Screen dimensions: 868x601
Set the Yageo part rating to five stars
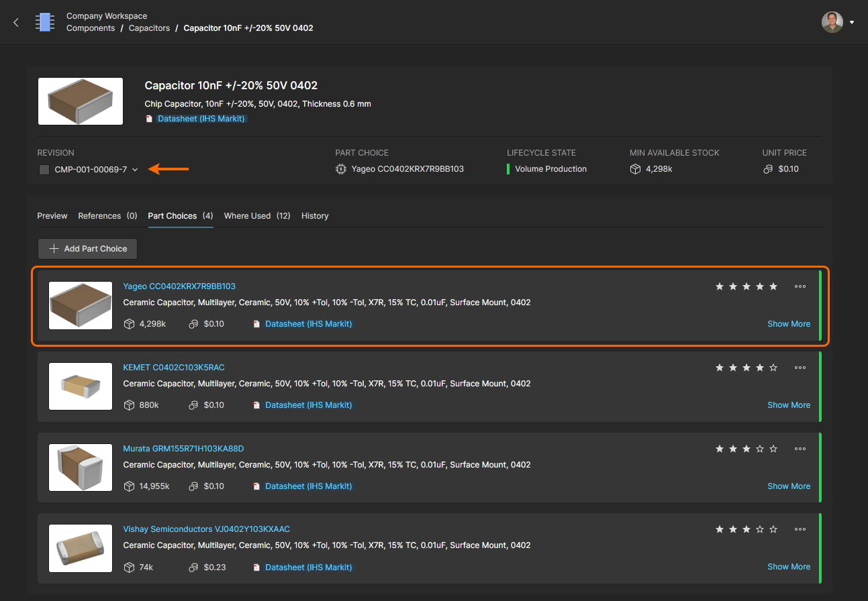coord(773,286)
